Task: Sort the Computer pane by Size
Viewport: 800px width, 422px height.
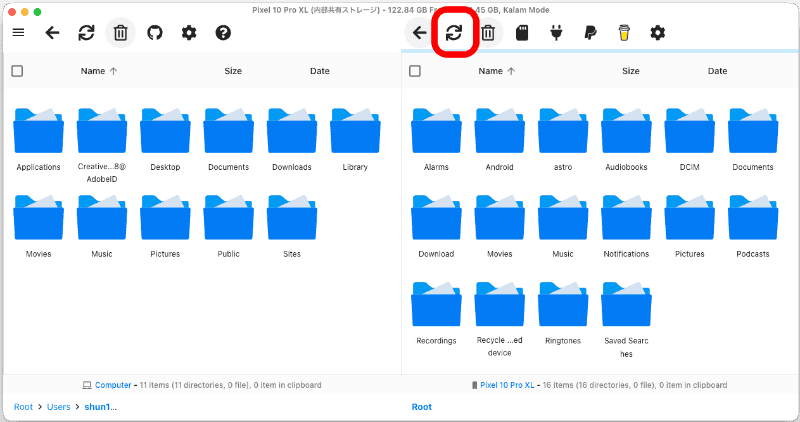Action: tap(233, 71)
